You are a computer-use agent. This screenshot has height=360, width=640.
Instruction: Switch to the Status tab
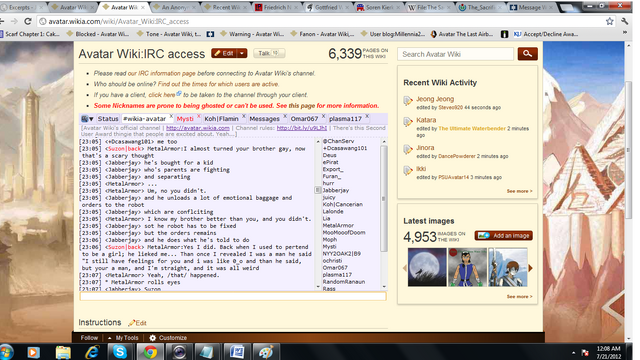pyautogui.click(x=108, y=119)
